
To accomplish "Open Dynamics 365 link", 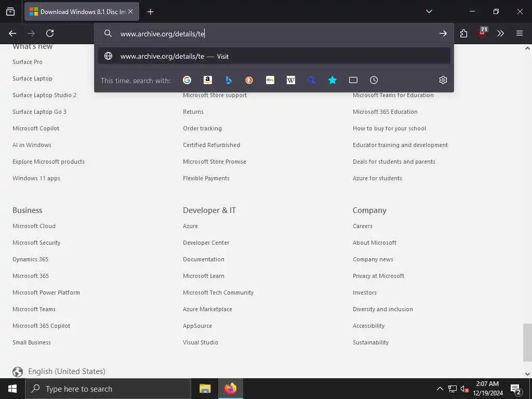I will tap(31, 259).
